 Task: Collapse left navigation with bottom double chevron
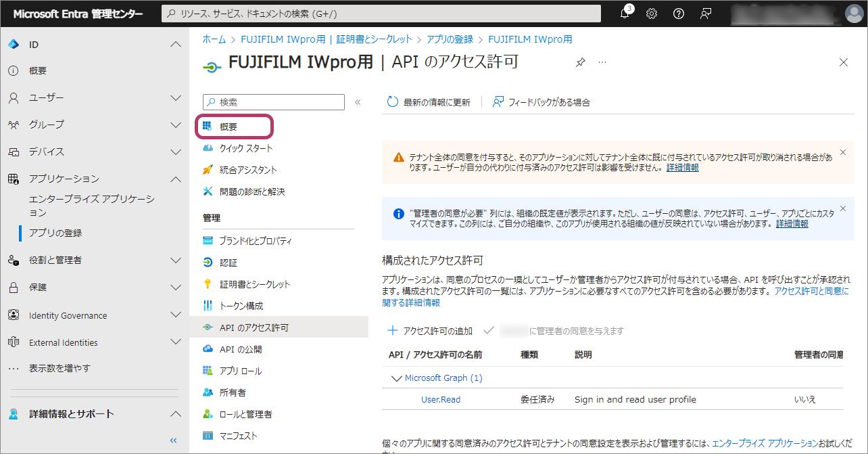pos(173,440)
